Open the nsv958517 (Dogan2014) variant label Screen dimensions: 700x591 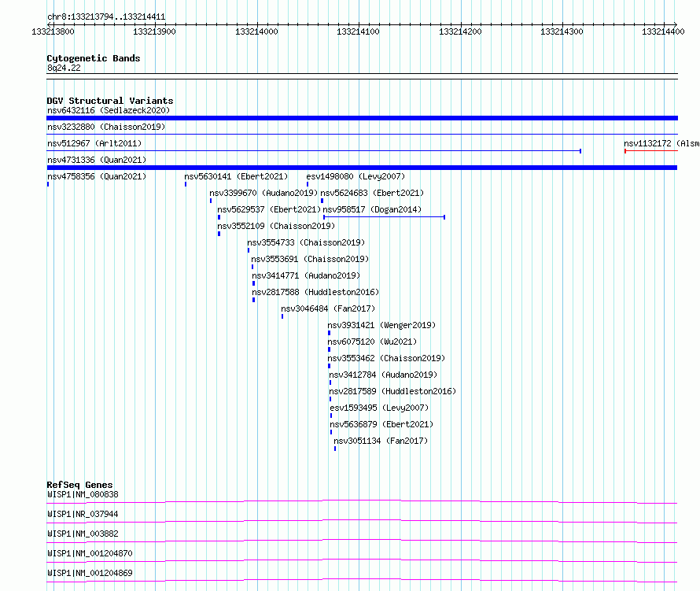pyautogui.click(x=372, y=209)
